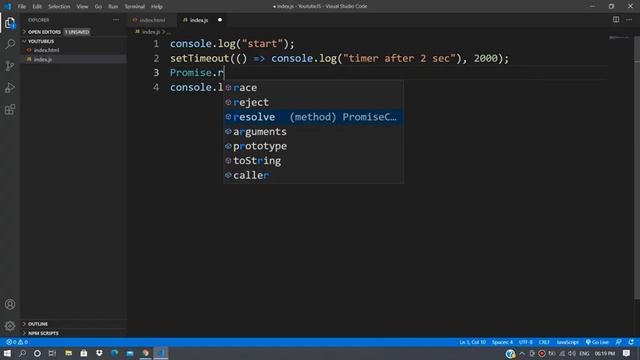Open the Windows Start menu
The height and width of the screenshot is (360, 640).
pyautogui.click(x=7, y=353)
